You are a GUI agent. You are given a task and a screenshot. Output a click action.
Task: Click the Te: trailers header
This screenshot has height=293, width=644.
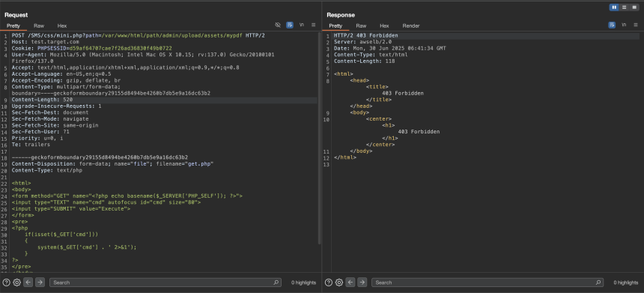[x=31, y=144]
